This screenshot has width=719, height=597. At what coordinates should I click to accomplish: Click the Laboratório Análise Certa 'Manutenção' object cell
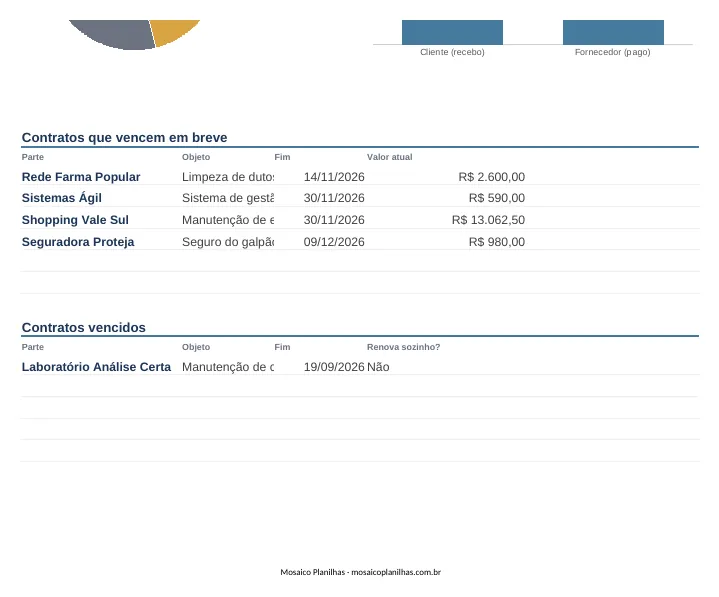228,367
